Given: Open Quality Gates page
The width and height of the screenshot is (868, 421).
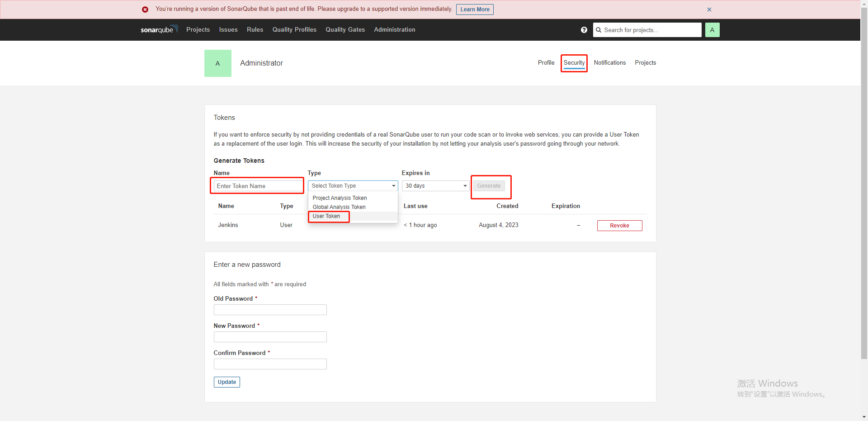Looking at the screenshot, I should coord(345,29).
